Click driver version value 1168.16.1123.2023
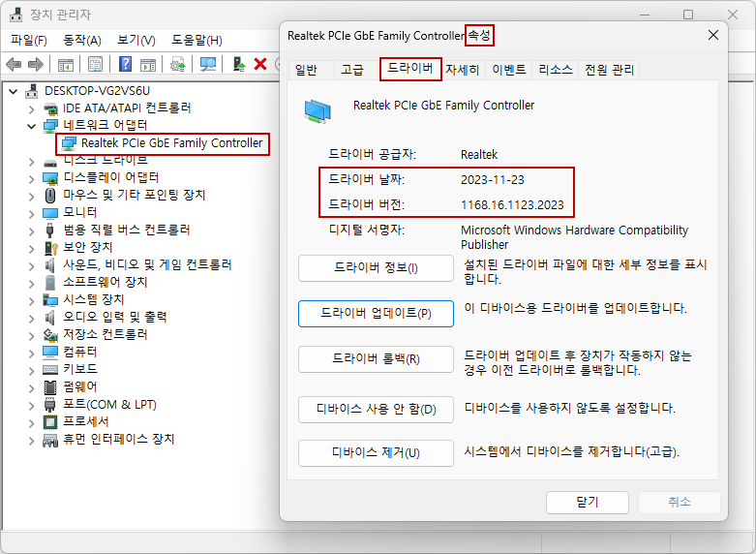 [x=512, y=205]
